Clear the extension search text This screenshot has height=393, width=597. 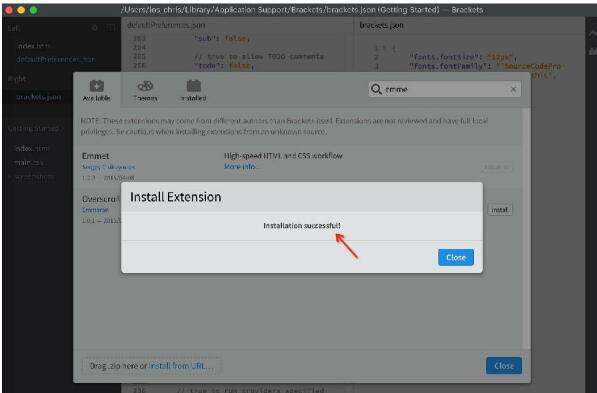pos(513,89)
